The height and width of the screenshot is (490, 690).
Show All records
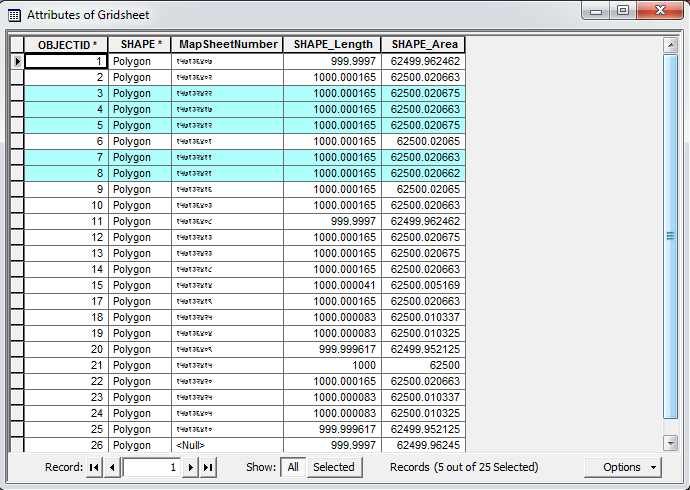[293, 467]
